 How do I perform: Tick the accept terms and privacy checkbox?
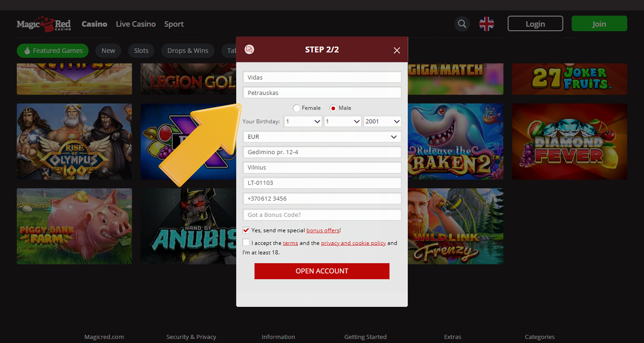(246, 243)
